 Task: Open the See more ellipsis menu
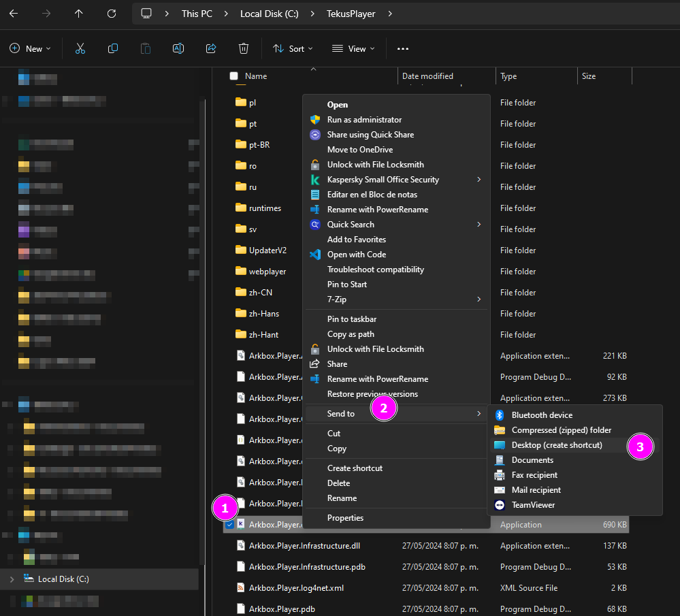click(403, 49)
